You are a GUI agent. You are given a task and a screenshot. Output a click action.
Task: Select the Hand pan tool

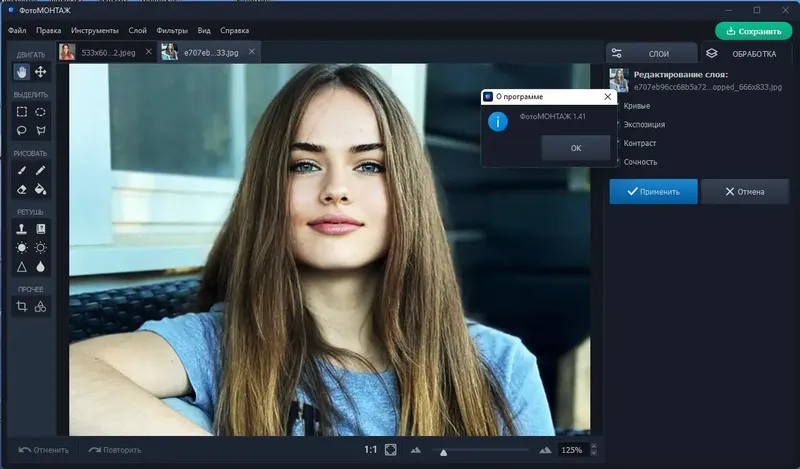tap(22, 72)
